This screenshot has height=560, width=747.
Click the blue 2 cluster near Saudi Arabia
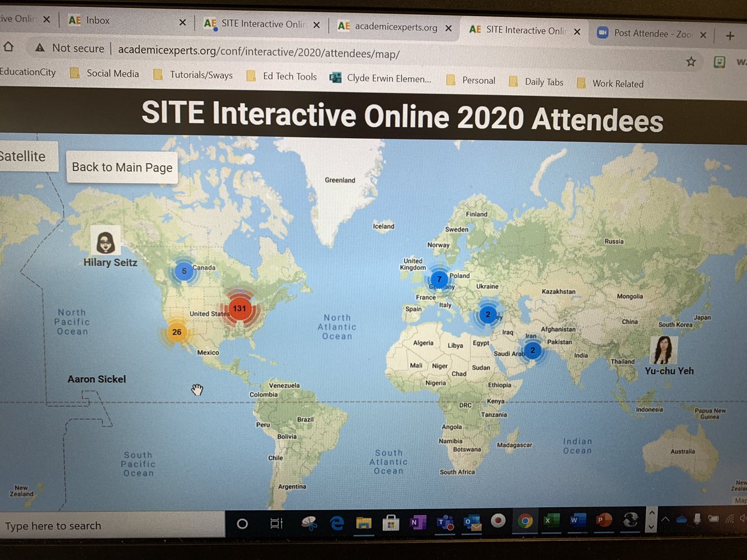tap(532, 350)
